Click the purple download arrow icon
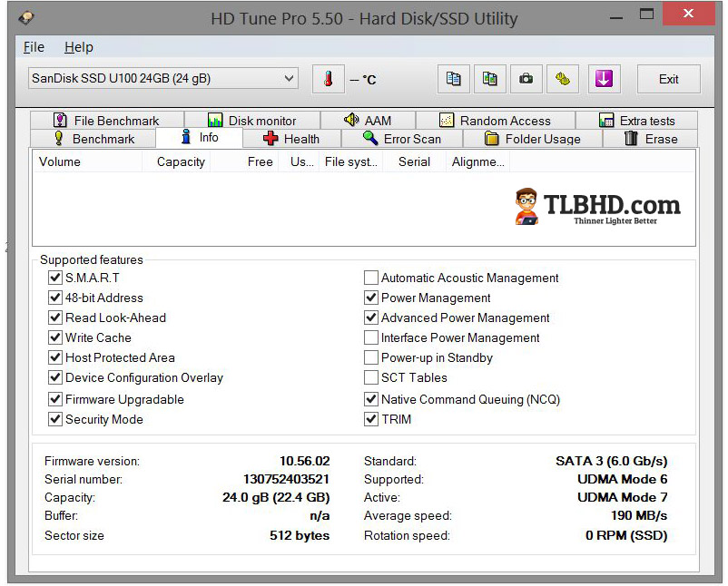 coord(604,79)
